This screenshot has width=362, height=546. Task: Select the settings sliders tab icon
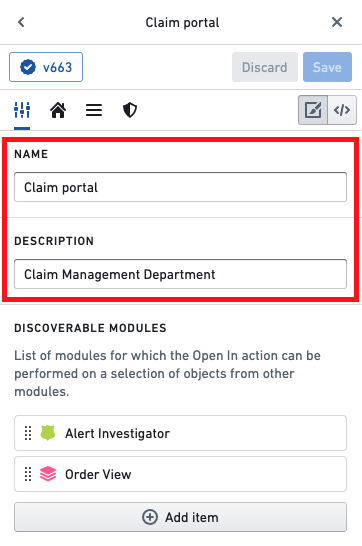[x=22, y=110]
